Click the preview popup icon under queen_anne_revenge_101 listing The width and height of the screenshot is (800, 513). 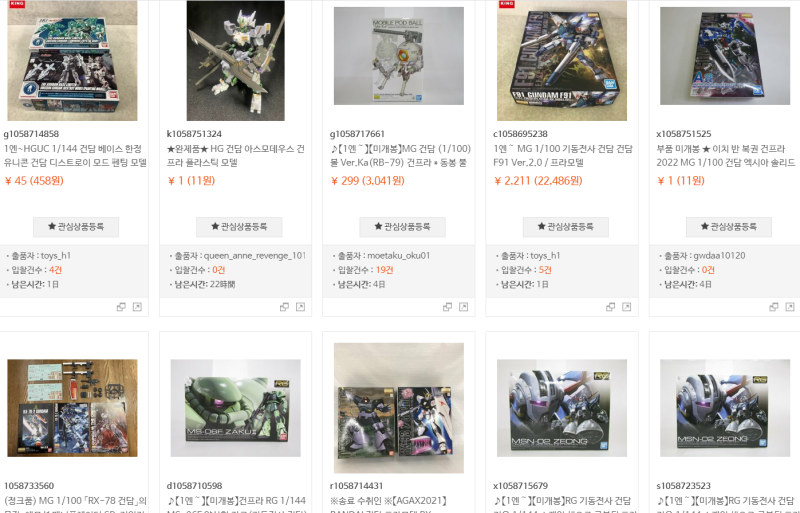pos(284,307)
